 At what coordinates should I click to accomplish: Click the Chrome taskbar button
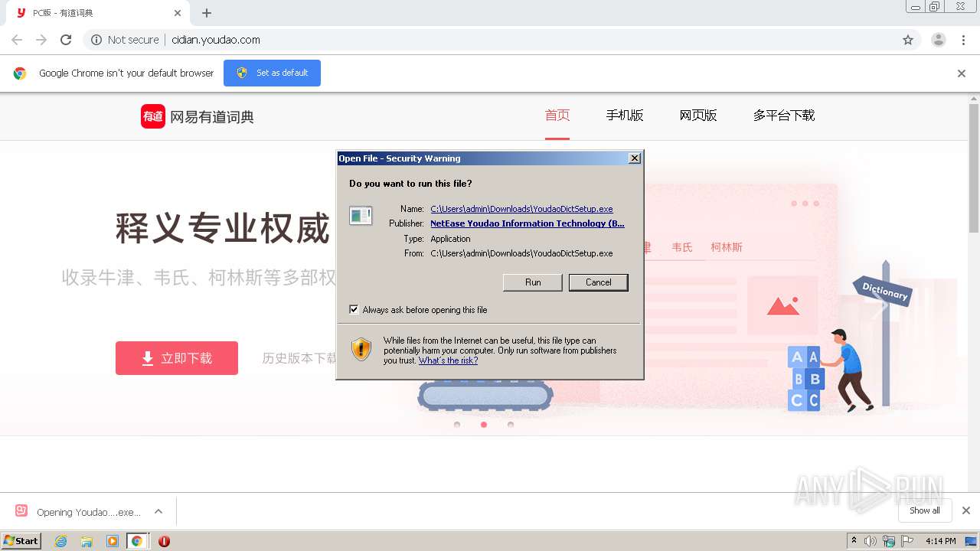137,541
